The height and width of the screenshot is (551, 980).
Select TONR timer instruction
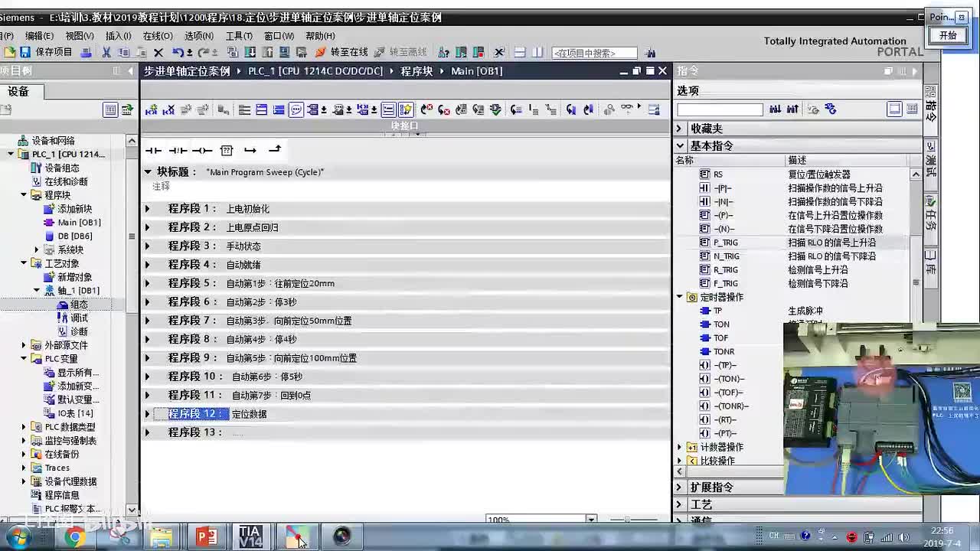coord(724,352)
